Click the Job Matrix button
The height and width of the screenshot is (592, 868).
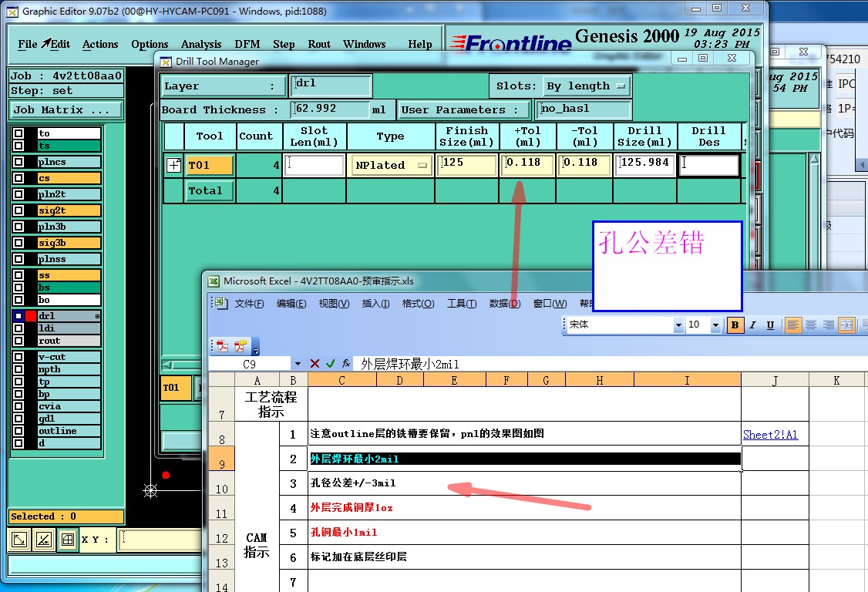(66, 109)
